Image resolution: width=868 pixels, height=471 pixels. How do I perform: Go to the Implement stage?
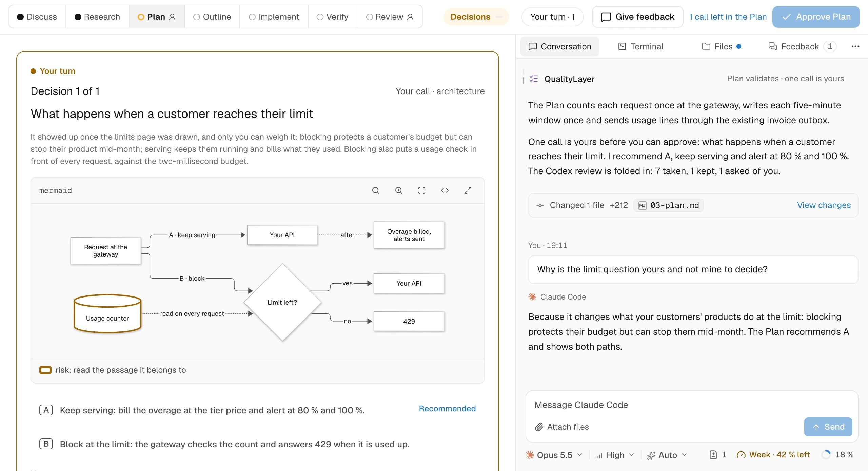[274, 17]
